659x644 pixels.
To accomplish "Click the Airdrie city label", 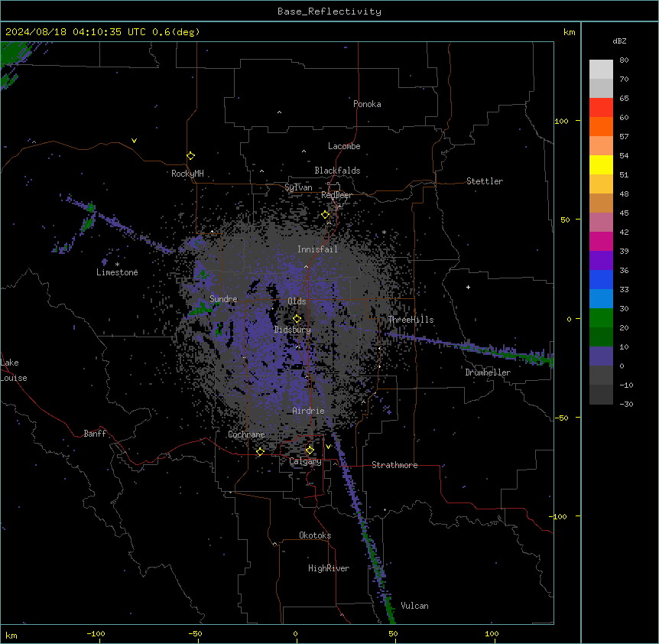I will 308,411.
